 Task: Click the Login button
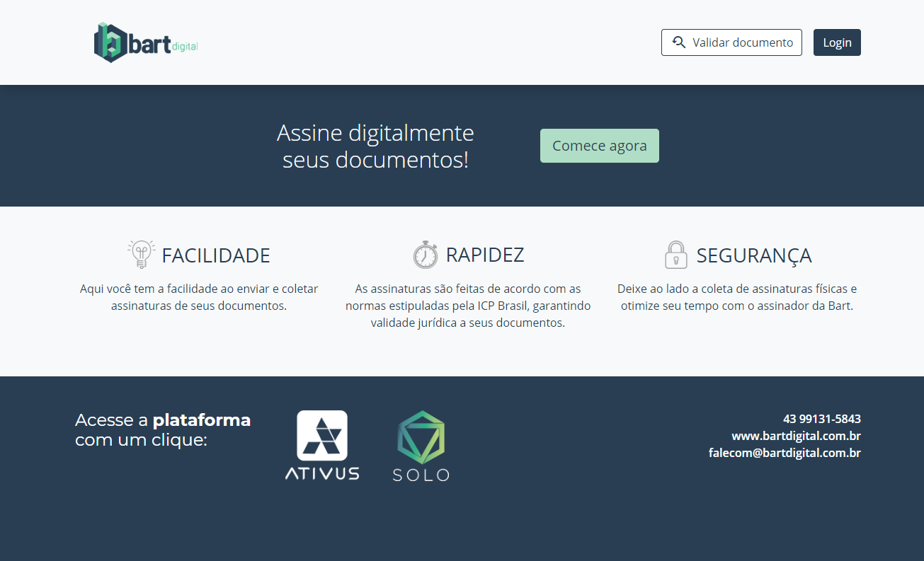[837, 42]
